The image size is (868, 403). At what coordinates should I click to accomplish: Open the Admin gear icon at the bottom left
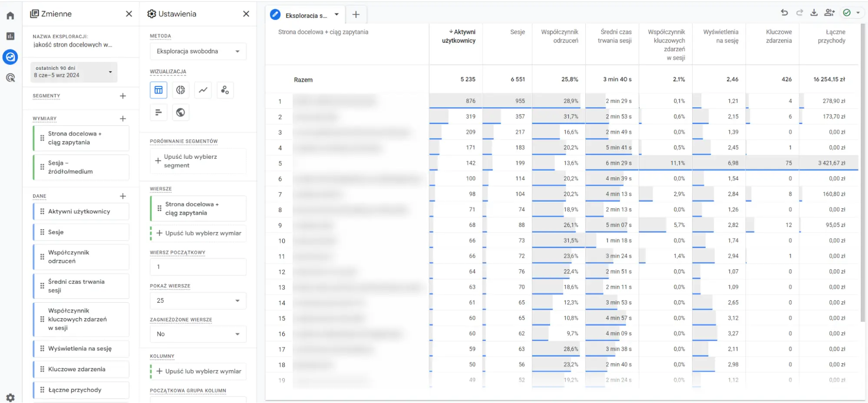point(10,397)
